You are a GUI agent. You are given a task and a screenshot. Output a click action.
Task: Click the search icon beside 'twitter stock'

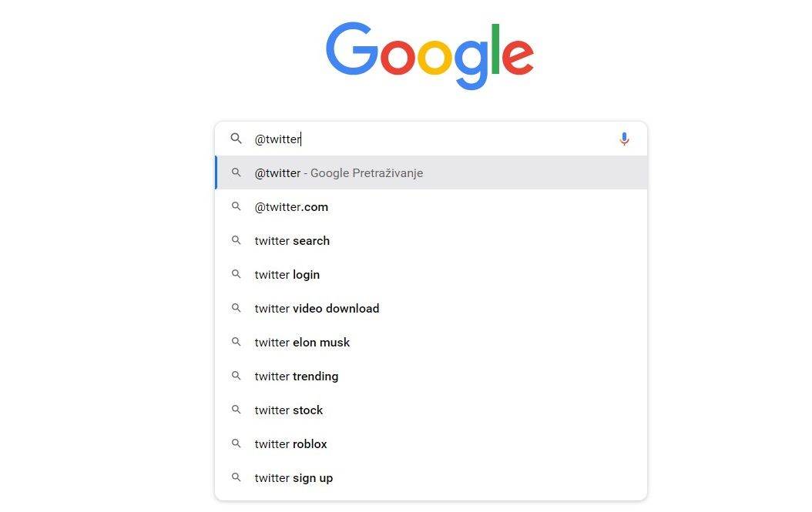(237, 410)
